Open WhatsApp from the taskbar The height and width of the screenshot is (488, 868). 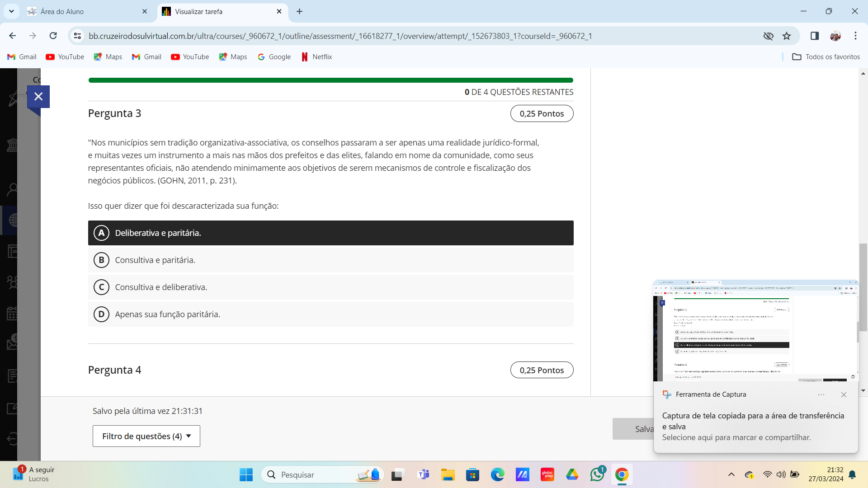597,474
